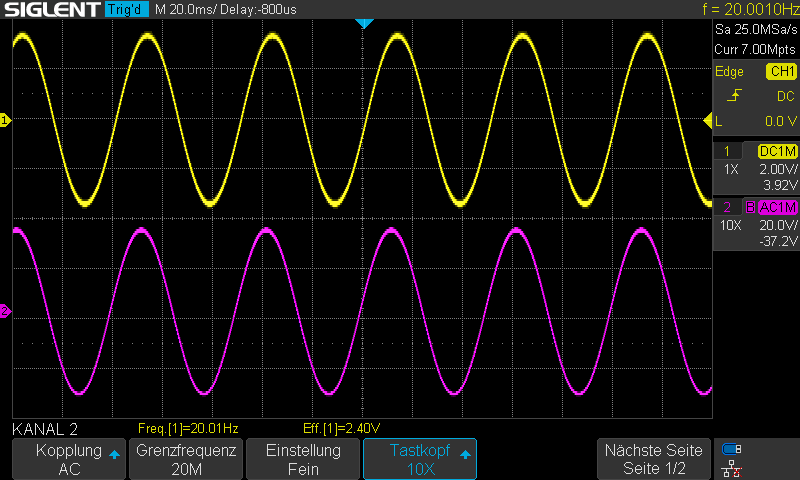
Task: Toggle Einstellung Fein adjustment mode
Action: 302,460
